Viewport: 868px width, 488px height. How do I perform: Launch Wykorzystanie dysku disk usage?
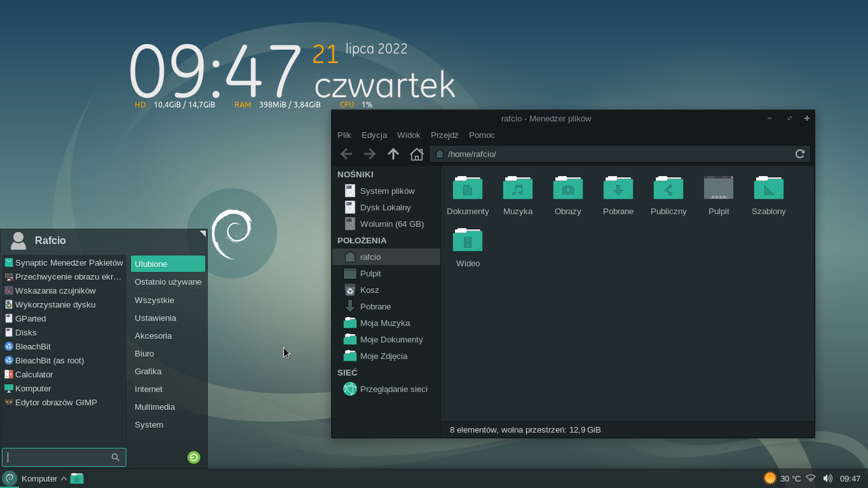pos(64,304)
